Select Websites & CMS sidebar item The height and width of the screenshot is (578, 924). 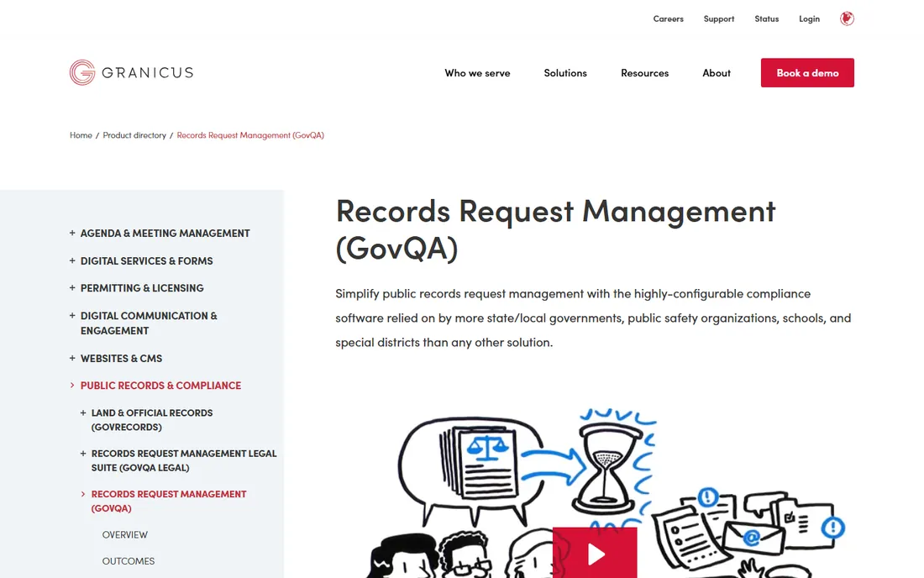click(x=122, y=358)
